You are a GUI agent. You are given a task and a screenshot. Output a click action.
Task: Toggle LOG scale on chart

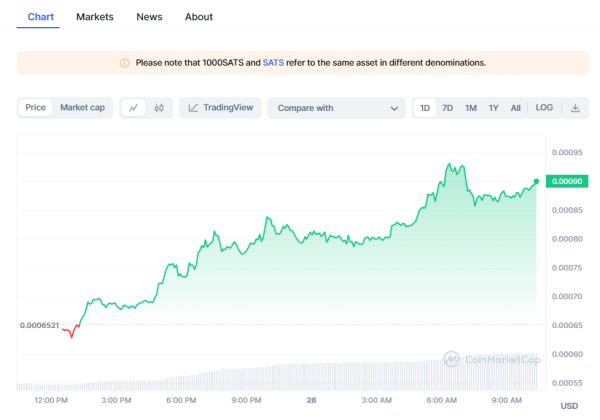click(544, 108)
